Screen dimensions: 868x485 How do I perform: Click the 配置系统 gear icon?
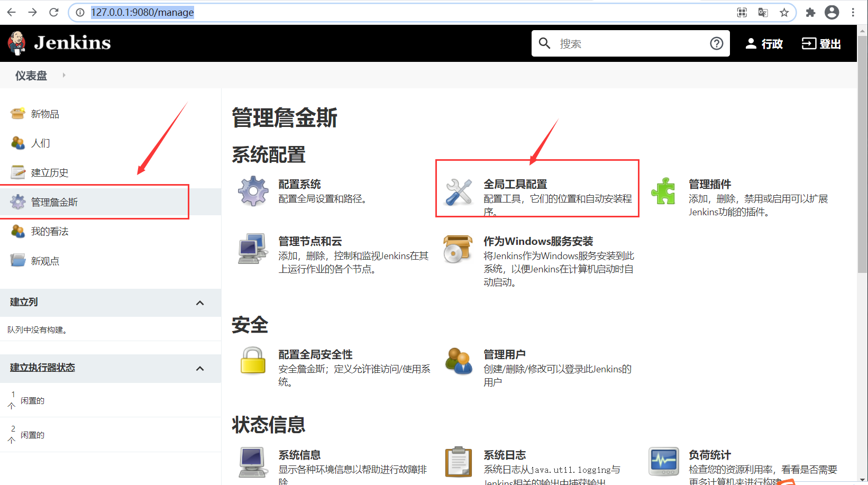[253, 191]
